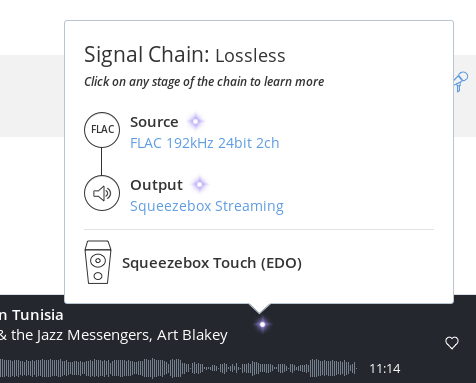This screenshot has height=383, width=476.
Task: Click the purple lossless star beside Source
Action: pos(196,121)
